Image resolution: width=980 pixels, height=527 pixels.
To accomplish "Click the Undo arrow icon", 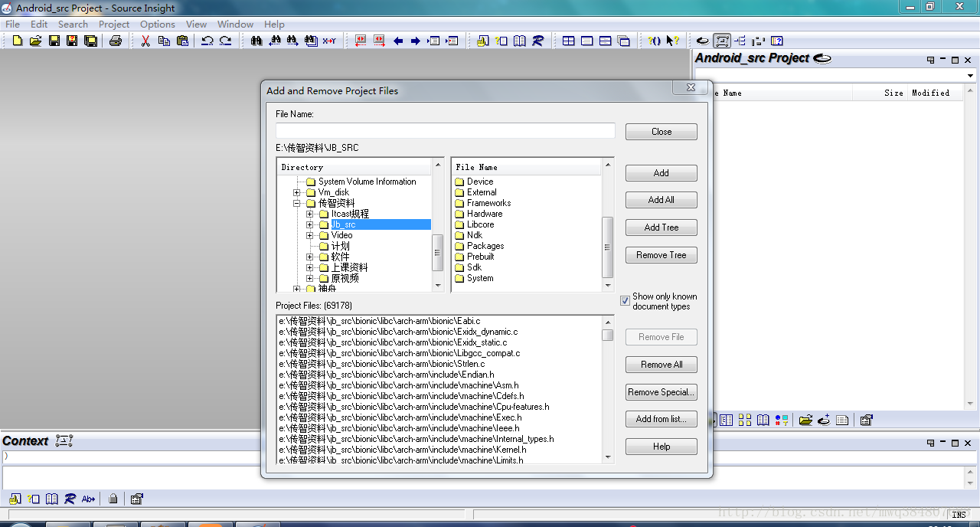I will 207,41.
